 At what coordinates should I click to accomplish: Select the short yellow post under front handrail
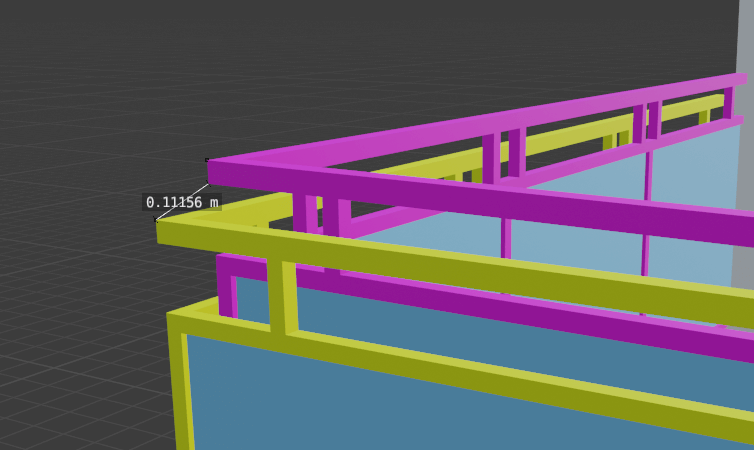282,295
